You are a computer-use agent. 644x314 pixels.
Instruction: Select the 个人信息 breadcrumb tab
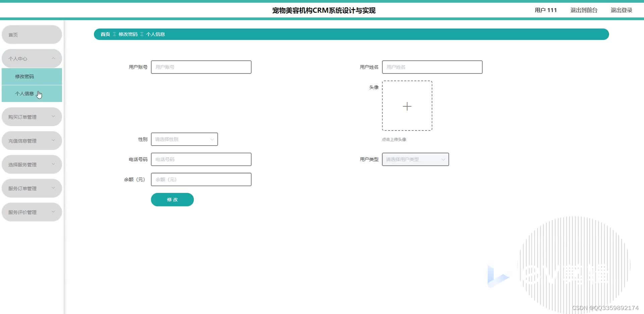tap(155, 34)
